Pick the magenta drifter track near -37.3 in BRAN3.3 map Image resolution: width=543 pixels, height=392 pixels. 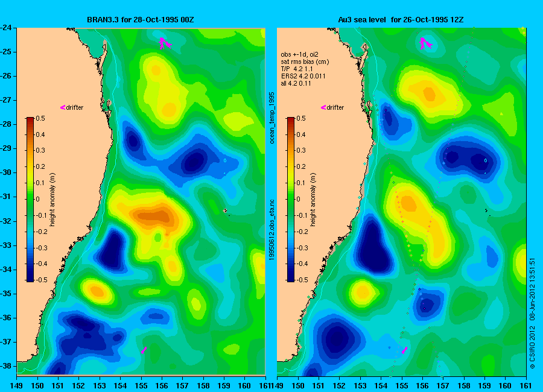pos(144,350)
